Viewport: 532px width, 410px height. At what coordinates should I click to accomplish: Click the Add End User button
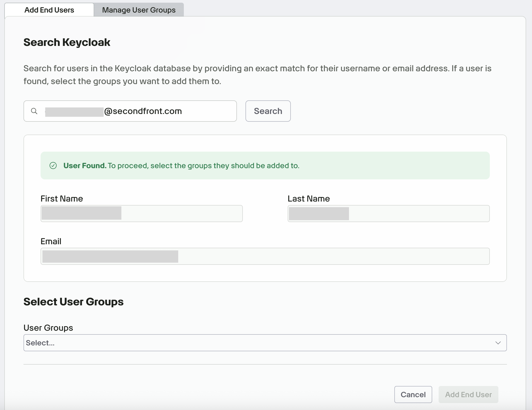click(468, 395)
